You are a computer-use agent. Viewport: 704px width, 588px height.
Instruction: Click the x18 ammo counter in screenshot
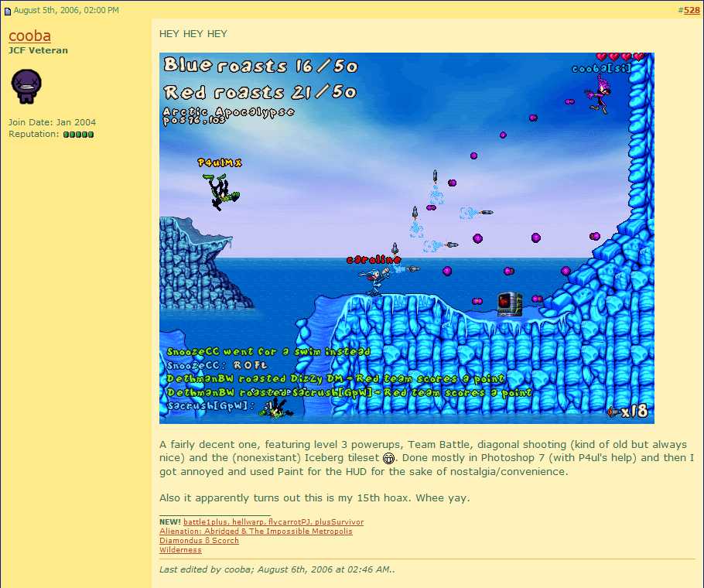tap(627, 411)
